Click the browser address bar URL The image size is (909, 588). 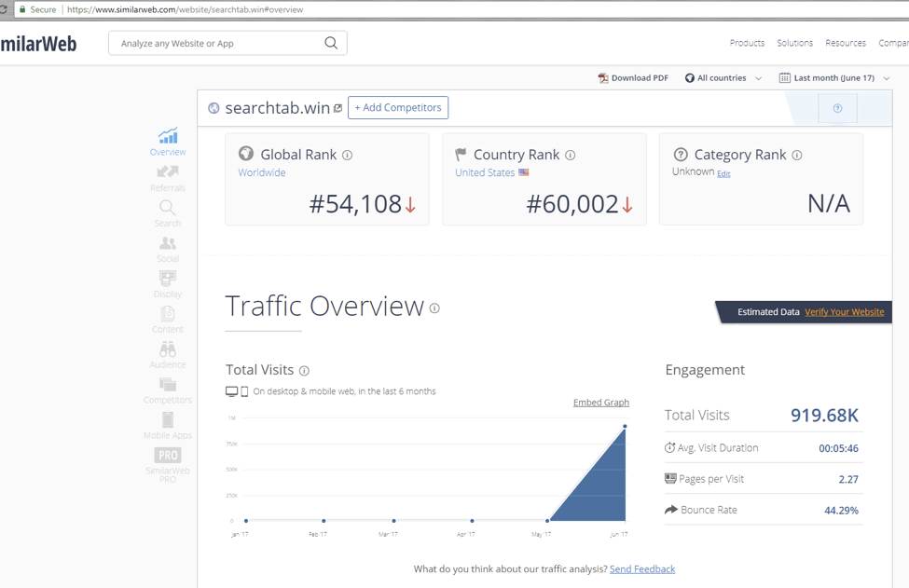point(185,9)
